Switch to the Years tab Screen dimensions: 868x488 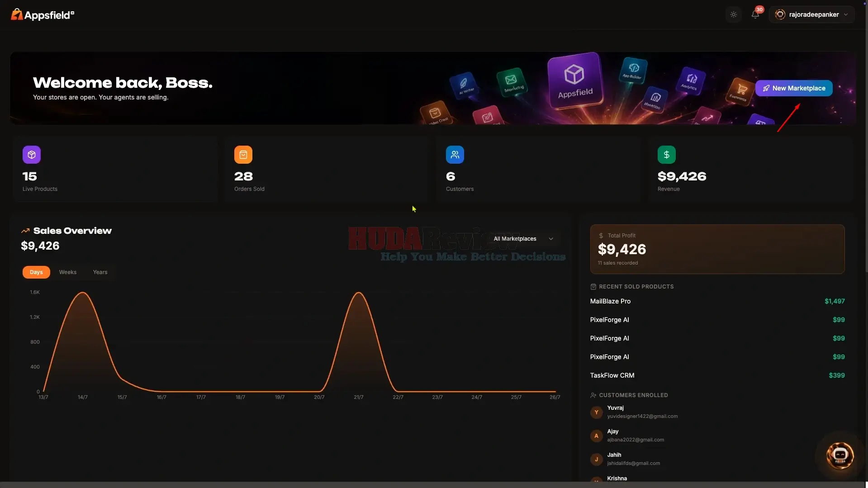click(x=100, y=272)
